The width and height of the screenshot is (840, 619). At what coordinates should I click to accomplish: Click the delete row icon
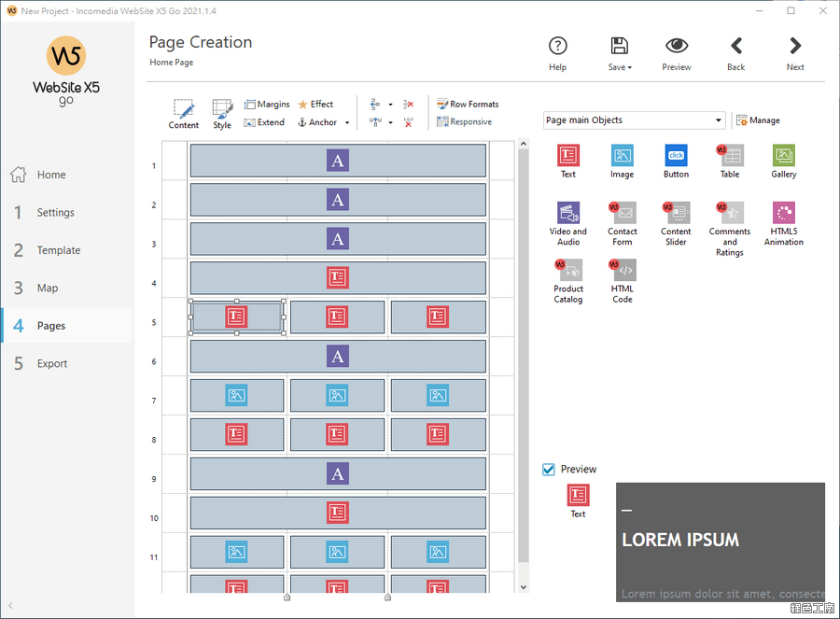(408, 104)
